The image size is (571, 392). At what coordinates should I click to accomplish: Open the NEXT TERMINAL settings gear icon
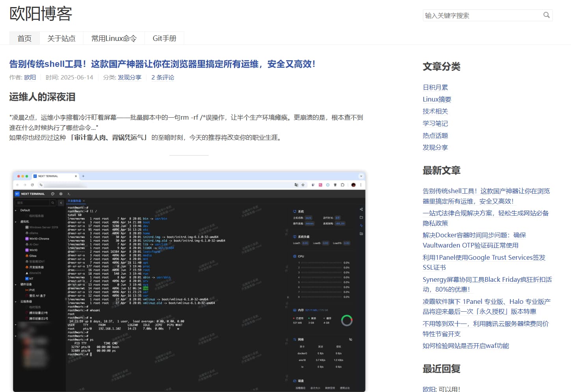(61, 193)
